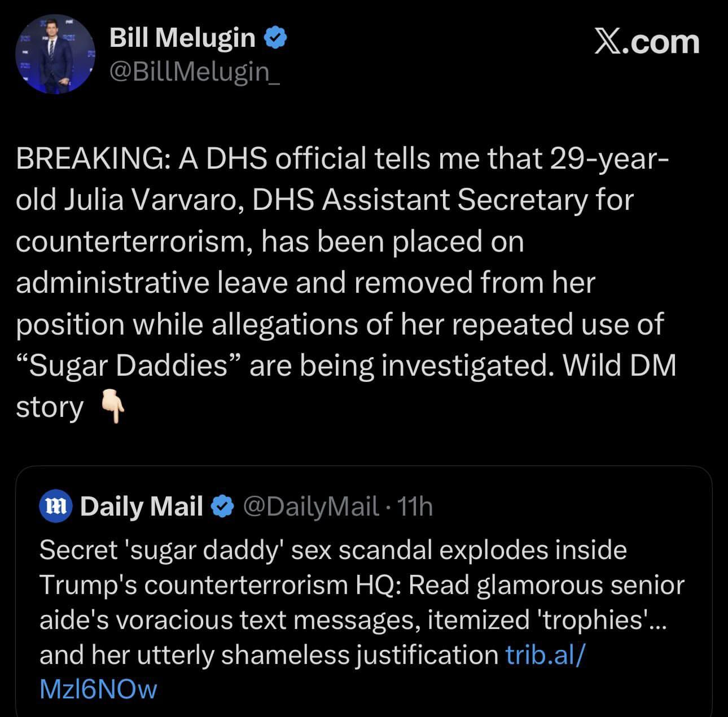The width and height of the screenshot is (728, 717).
Task: Open the trib.al shortened link
Action: pos(545,654)
